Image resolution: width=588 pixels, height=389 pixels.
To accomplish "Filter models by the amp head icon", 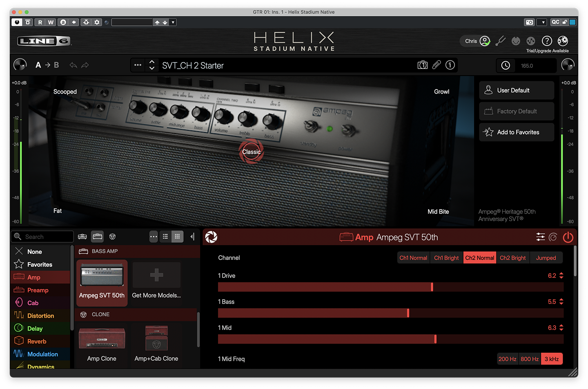I will (82, 237).
